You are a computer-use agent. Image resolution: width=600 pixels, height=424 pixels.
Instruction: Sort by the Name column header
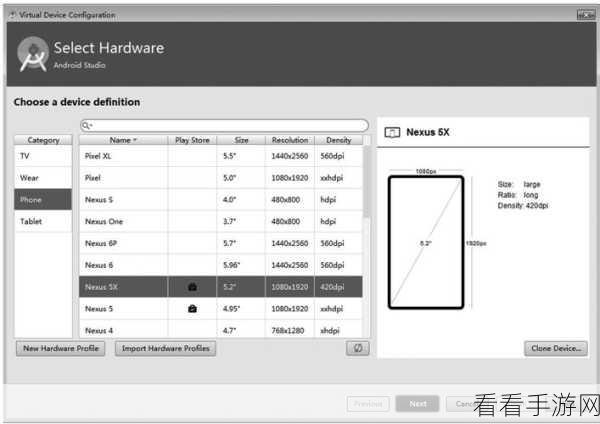coord(123,140)
